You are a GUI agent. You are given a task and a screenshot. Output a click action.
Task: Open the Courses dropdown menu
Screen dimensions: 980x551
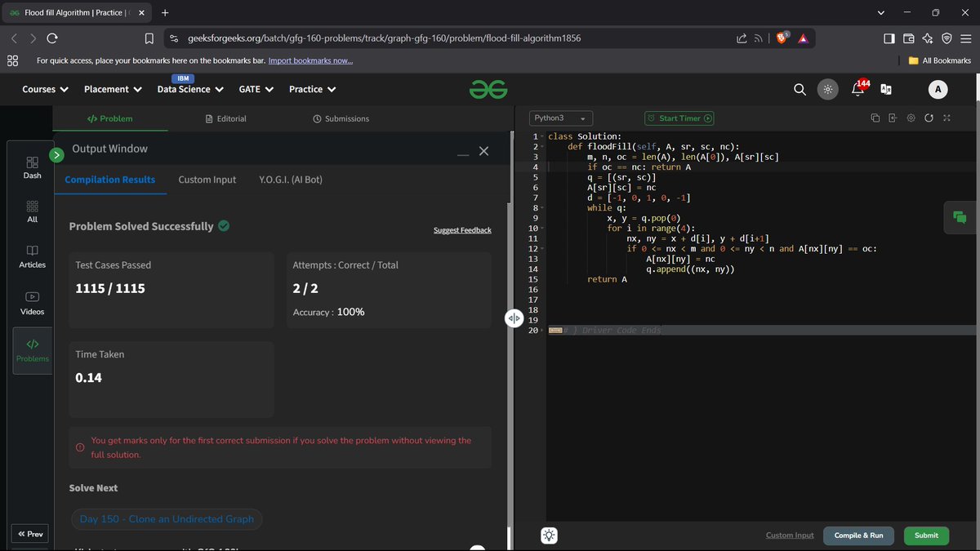click(45, 89)
